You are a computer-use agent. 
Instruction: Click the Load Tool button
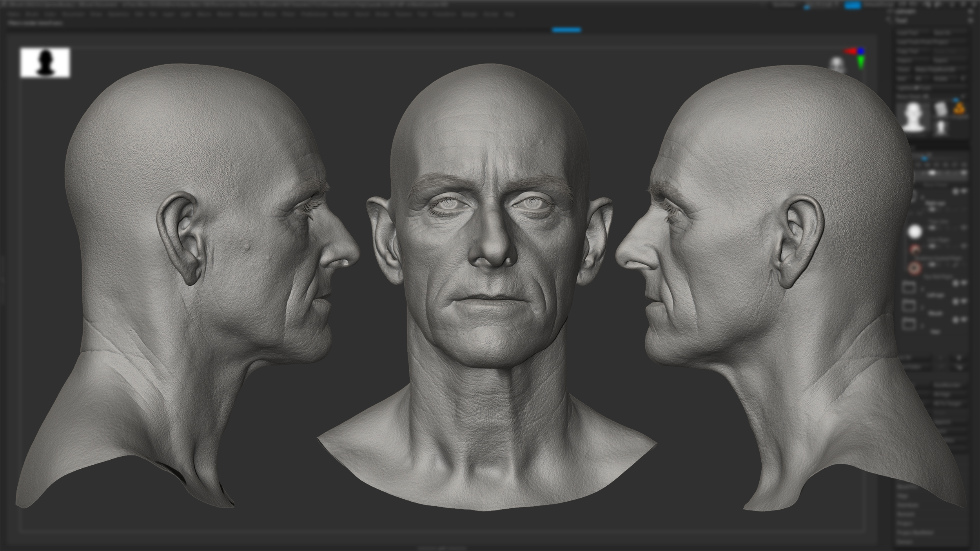[914, 32]
